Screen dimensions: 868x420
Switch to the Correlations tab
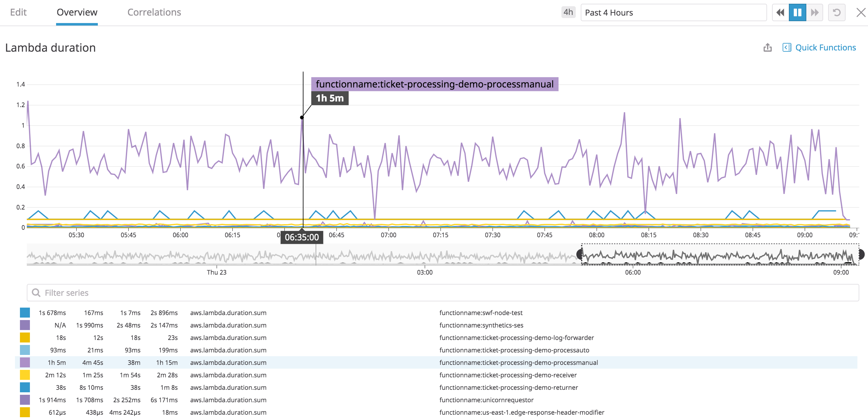154,12
